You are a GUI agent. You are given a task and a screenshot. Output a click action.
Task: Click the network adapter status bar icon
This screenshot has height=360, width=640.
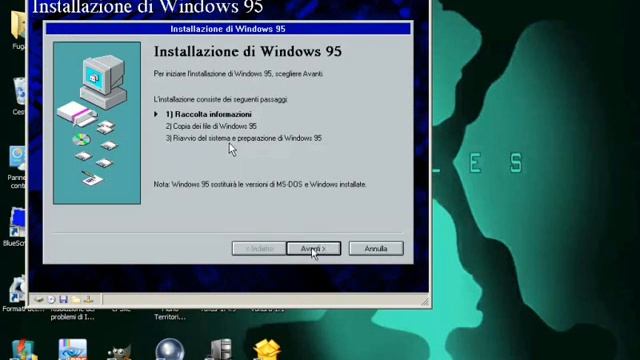tap(89, 300)
